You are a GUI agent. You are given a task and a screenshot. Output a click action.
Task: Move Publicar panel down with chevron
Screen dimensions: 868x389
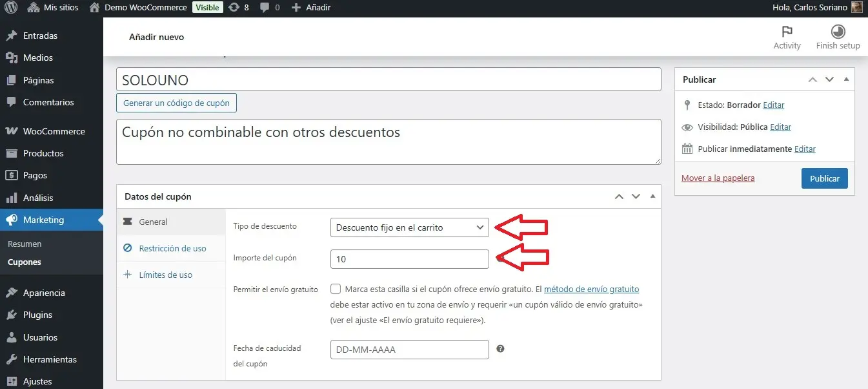point(830,79)
